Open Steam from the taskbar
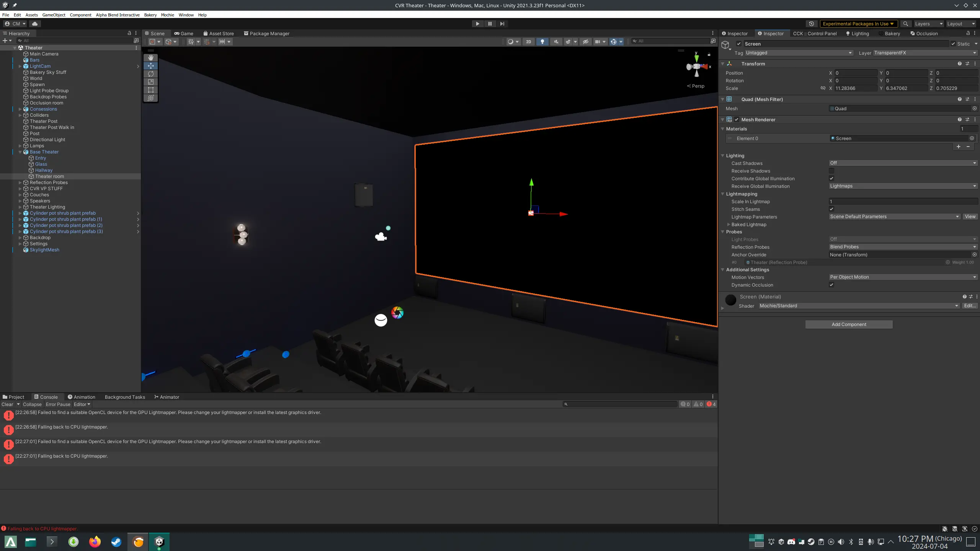 (116, 541)
